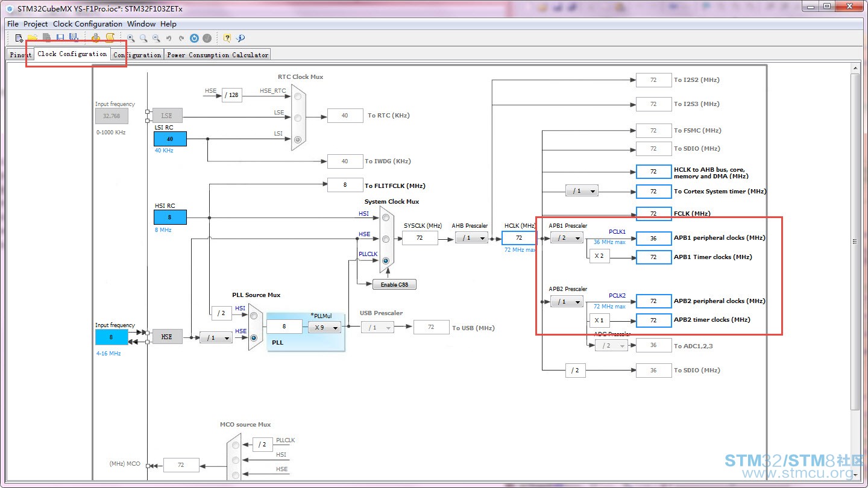The width and height of the screenshot is (868, 488).
Task: Switch to the Pinout tab
Action: click(20, 55)
